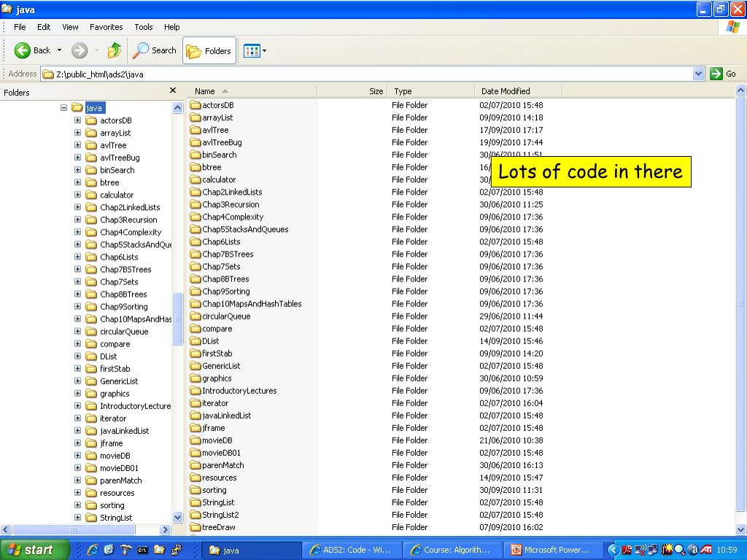Open the View menu

tap(70, 27)
